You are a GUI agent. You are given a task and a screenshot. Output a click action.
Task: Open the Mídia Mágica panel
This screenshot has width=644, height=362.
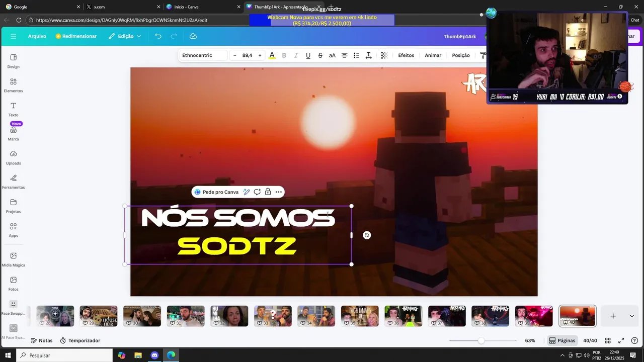pyautogui.click(x=14, y=259)
